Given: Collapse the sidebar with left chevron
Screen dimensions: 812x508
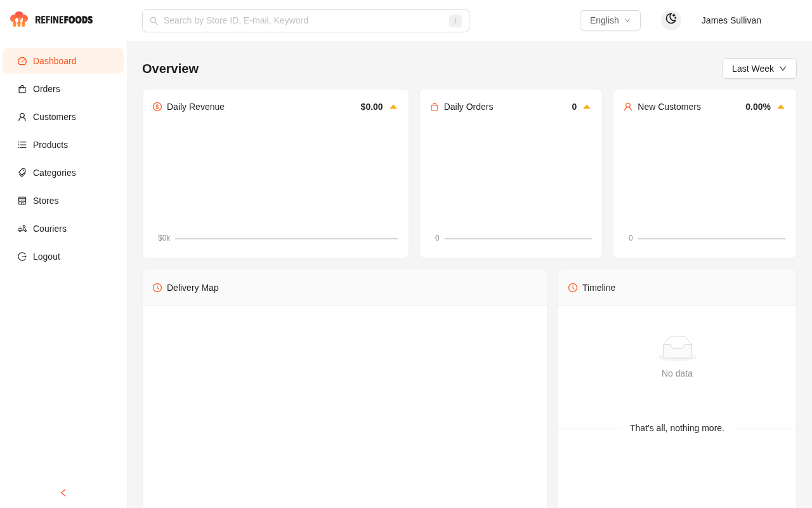Looking at the screenshot, I should coord(63,493).
